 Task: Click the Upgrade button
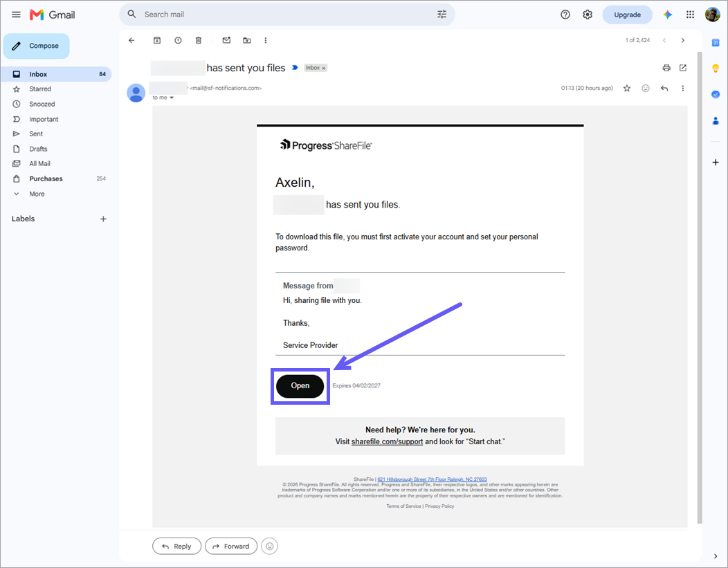tap(627, 15)
